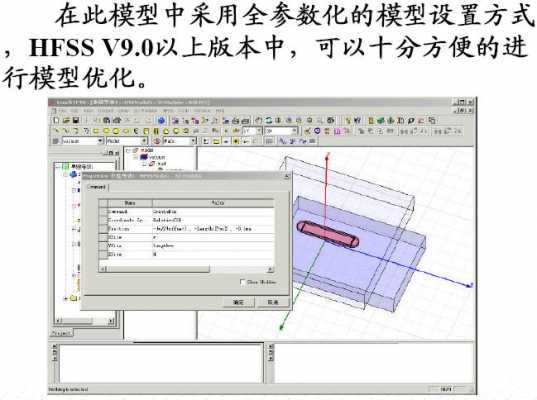537x400 pixels.
Task: Click the Draw rectangle yellow icon
Action: click(x=96, y=131)
